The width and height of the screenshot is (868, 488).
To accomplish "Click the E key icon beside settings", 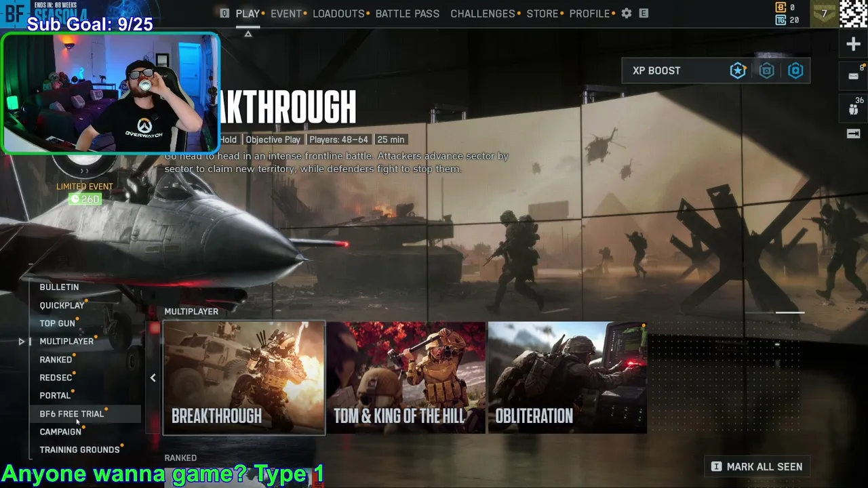I will click(x=644, y=14).
